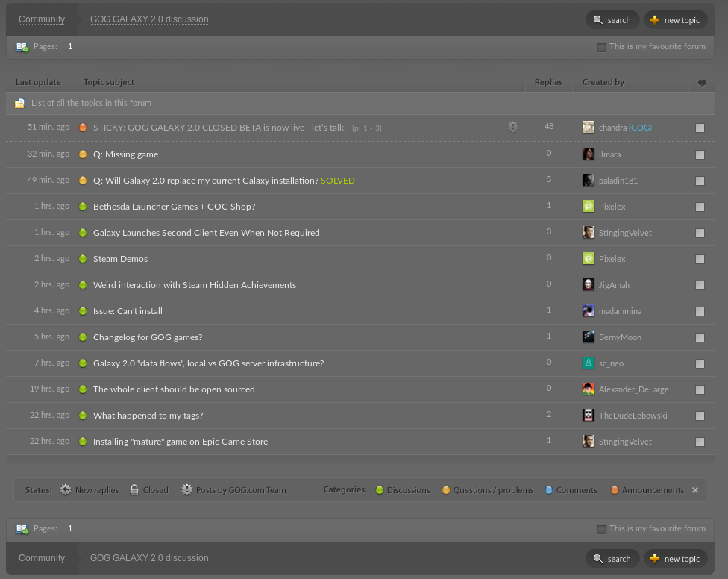Click the avatar beside TheDudeLebowski
728x579 pixels.
tap(589, 415)
